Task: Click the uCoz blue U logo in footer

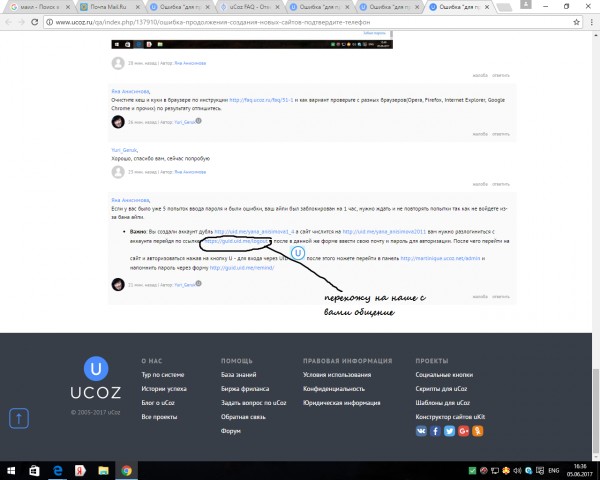Action: tap(96, 368)
